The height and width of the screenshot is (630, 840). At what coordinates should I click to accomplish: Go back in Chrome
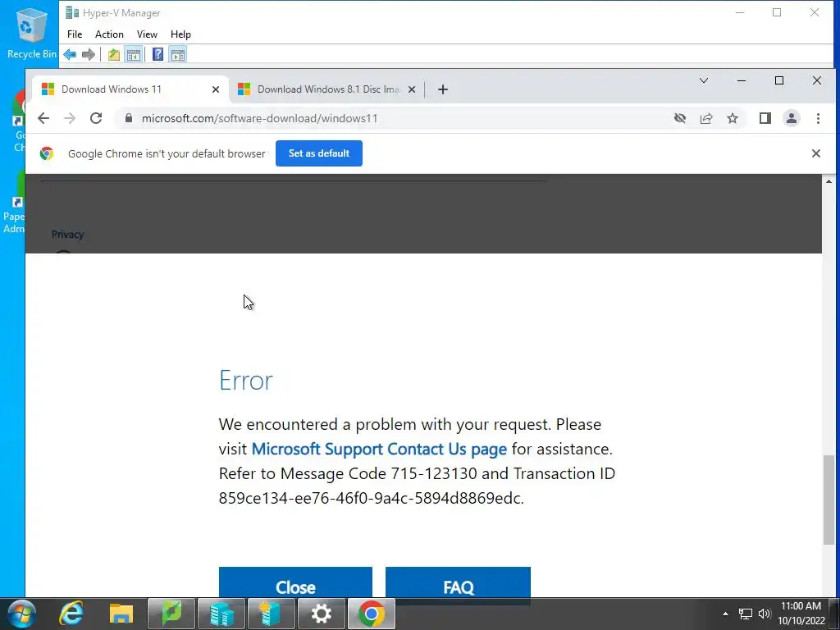(x=43, y=118)
